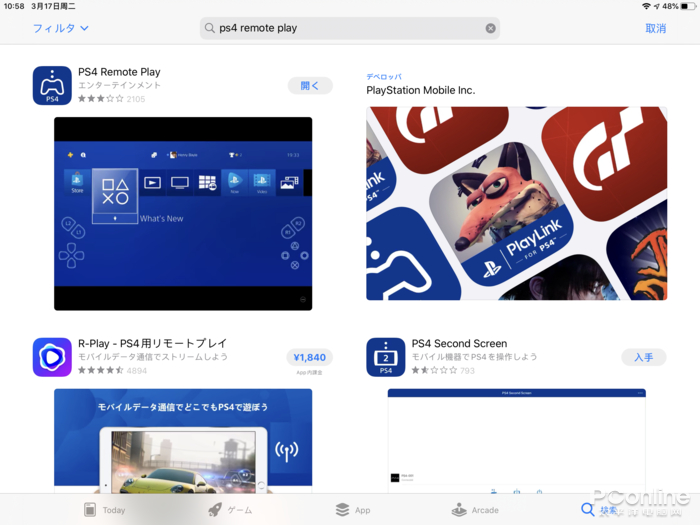Open developer PlayStation Mobile Inc. link
Viewport: 700px width, 525px height.
click(x=421, y=90)
